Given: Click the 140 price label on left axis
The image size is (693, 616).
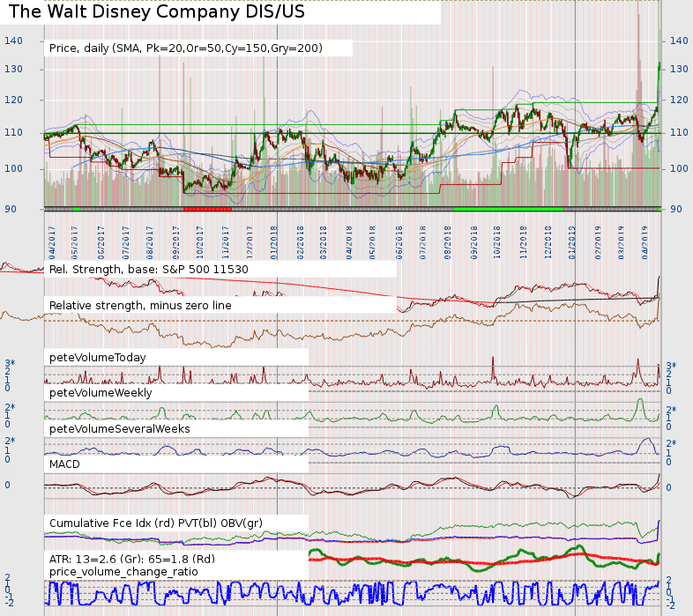Looking at the screenshot, I should [x=13, y=41].
